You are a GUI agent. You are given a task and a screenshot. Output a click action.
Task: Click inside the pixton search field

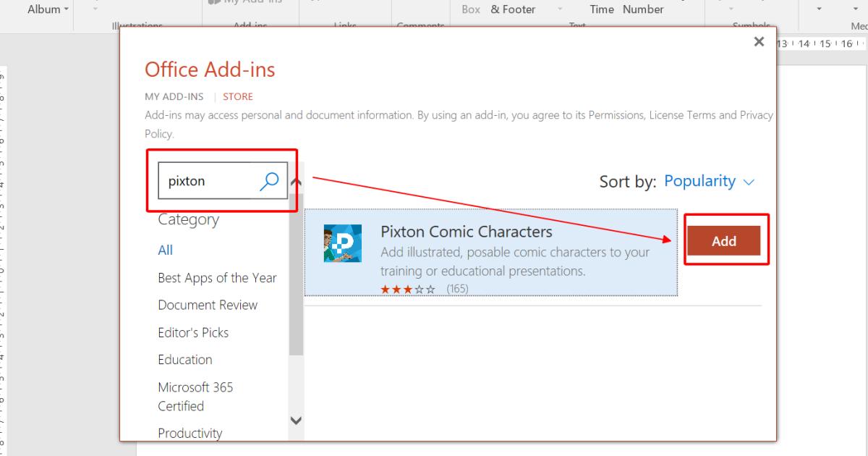(x=206, y=181)
